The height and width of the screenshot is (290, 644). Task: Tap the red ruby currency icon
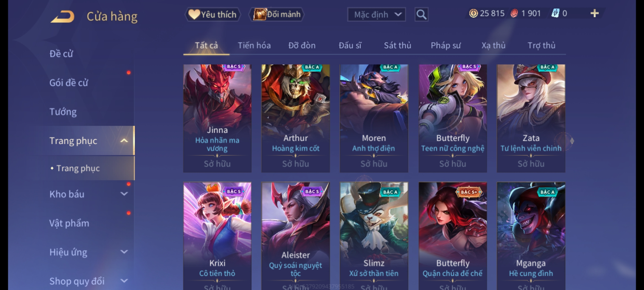pyautogui.click(x=514, y=13)
